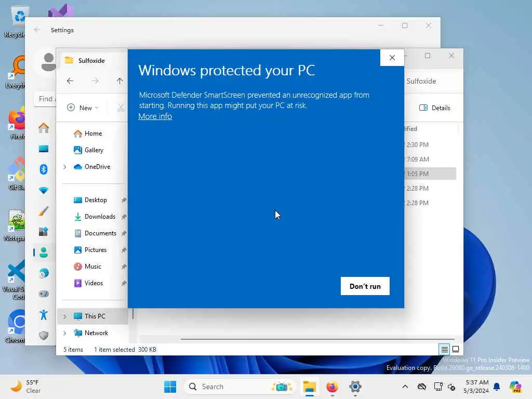Open Bluetooth & devices in Settings
The width and height of the screenshot is (532, 399).
pos(44,169)
